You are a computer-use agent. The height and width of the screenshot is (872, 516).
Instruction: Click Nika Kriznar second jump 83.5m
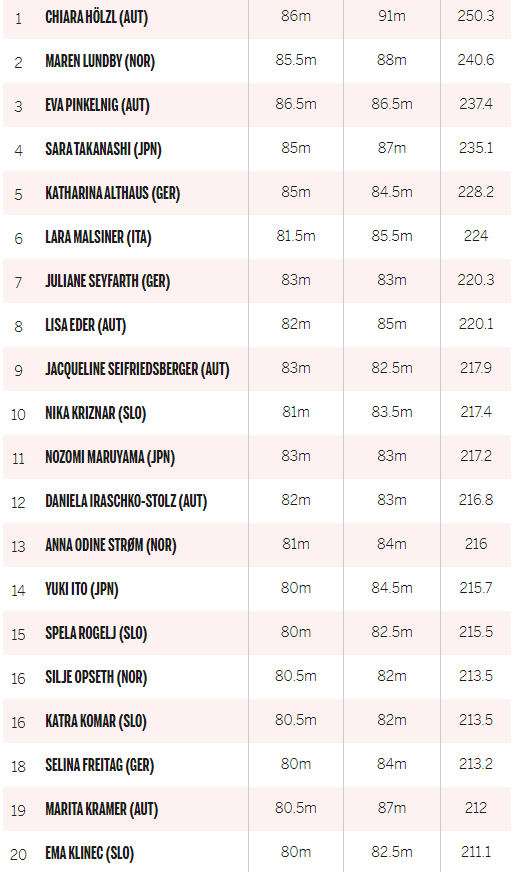[392, 412]
